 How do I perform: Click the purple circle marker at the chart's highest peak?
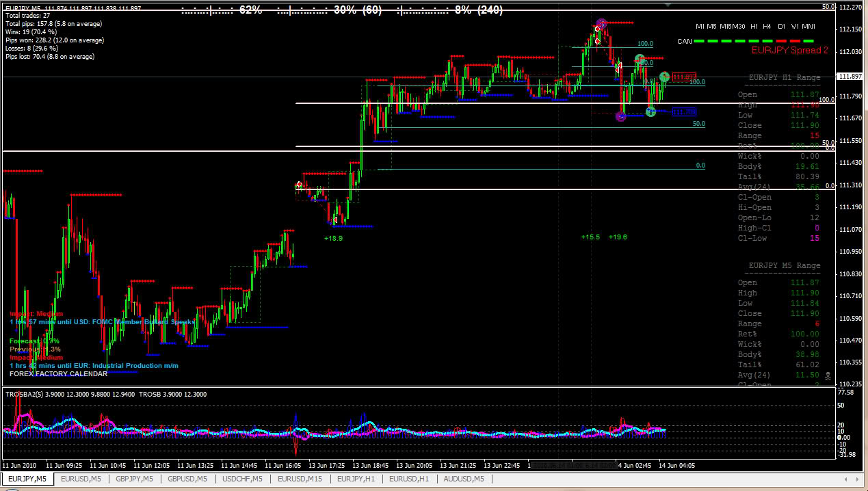point(601,24)
